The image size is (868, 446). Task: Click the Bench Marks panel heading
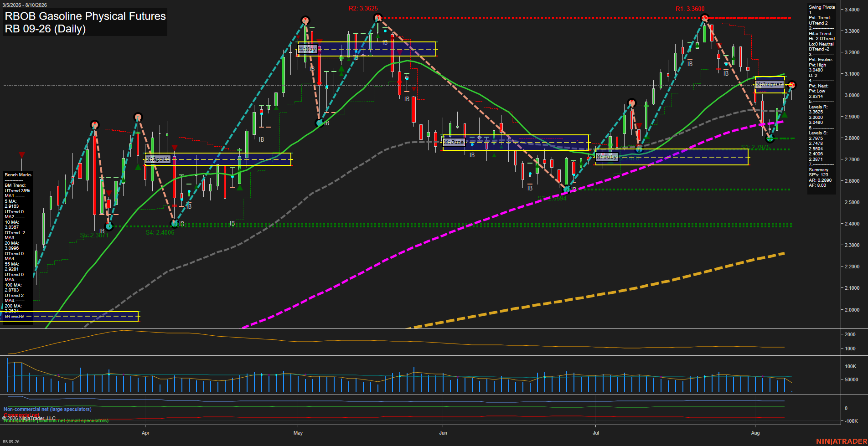pos(18,175)
